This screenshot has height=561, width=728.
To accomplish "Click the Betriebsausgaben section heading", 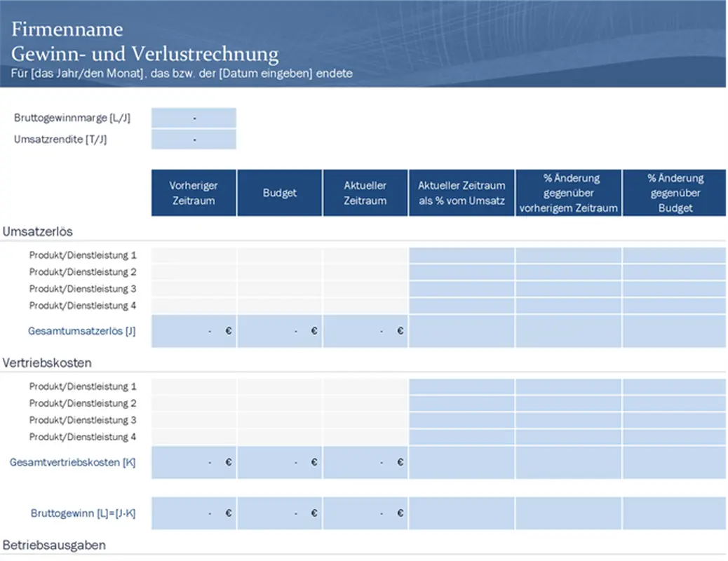I will coord(54,545).
